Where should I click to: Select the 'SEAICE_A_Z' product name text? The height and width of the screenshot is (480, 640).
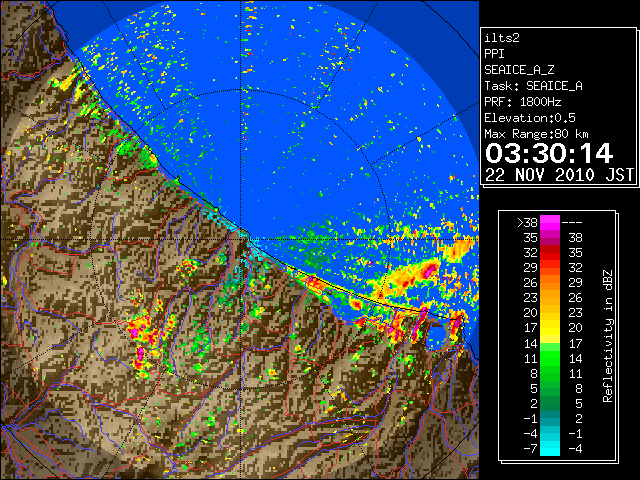[519, 70]
